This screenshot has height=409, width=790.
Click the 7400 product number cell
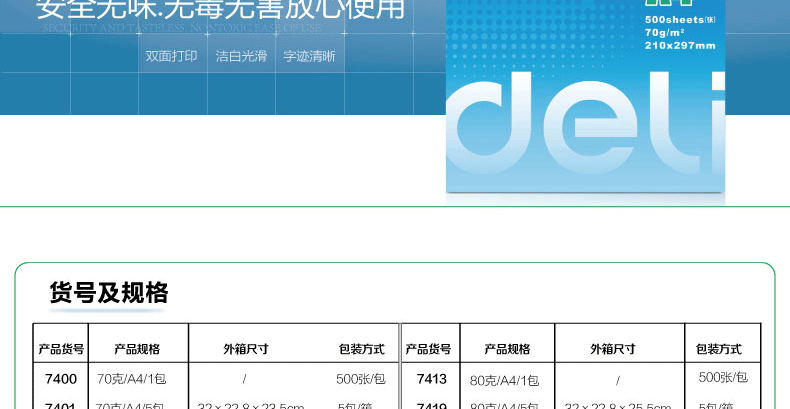pyautogui.click(x=61, y=379)
